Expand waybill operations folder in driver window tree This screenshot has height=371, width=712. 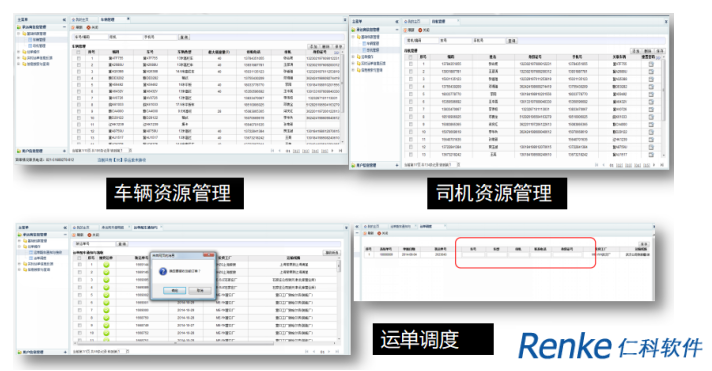[x=353, y=57]
